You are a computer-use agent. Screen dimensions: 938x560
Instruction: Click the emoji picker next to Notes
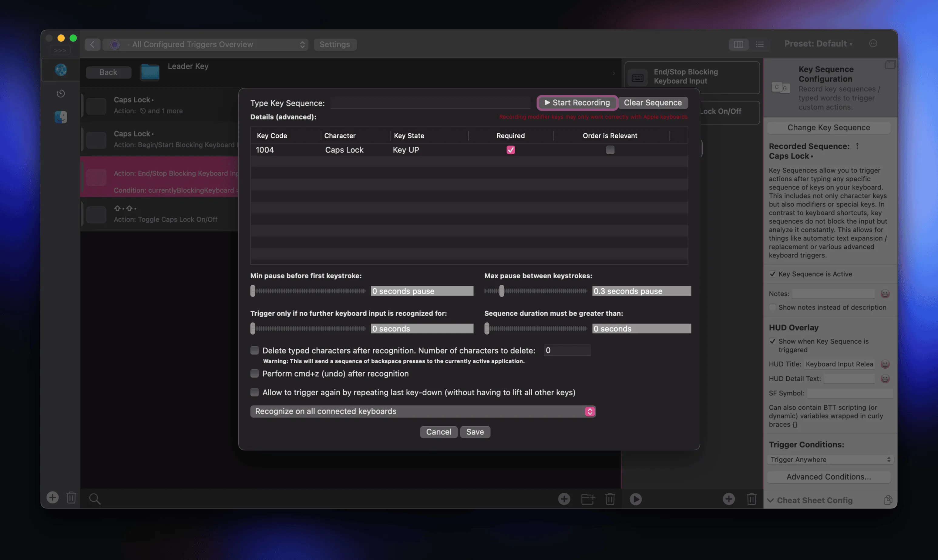point(885,293)
